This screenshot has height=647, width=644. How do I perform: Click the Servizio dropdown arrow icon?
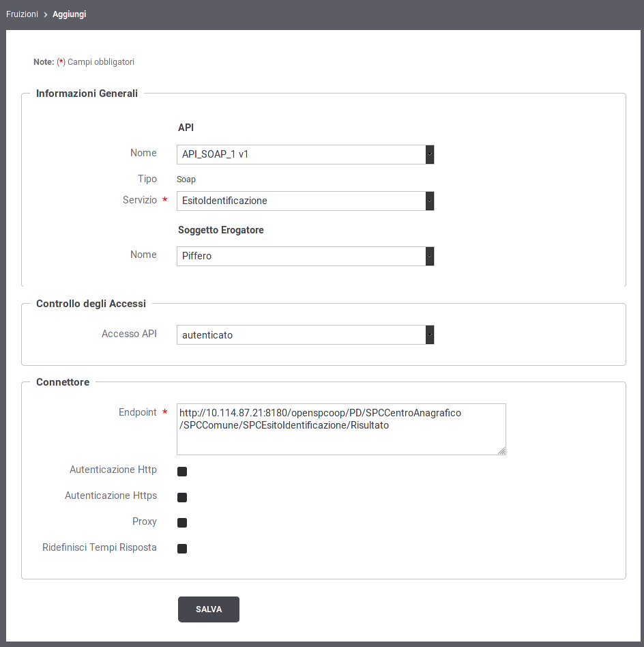430,201
